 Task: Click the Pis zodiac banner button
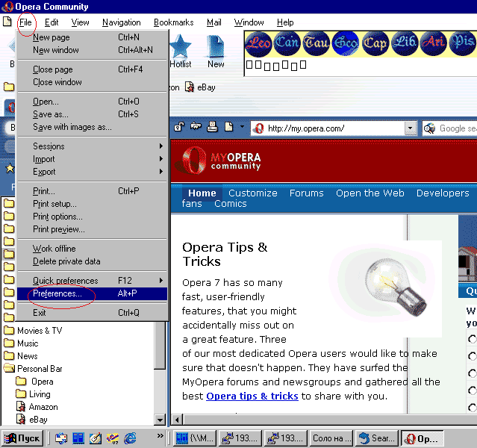tap(462, 43)
